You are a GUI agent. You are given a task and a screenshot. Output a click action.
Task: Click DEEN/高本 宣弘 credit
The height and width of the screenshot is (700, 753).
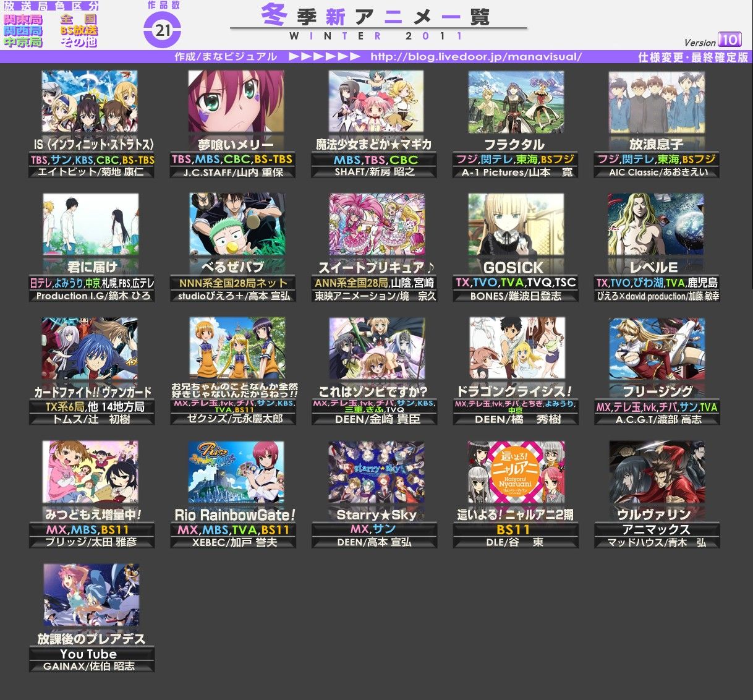374,542
